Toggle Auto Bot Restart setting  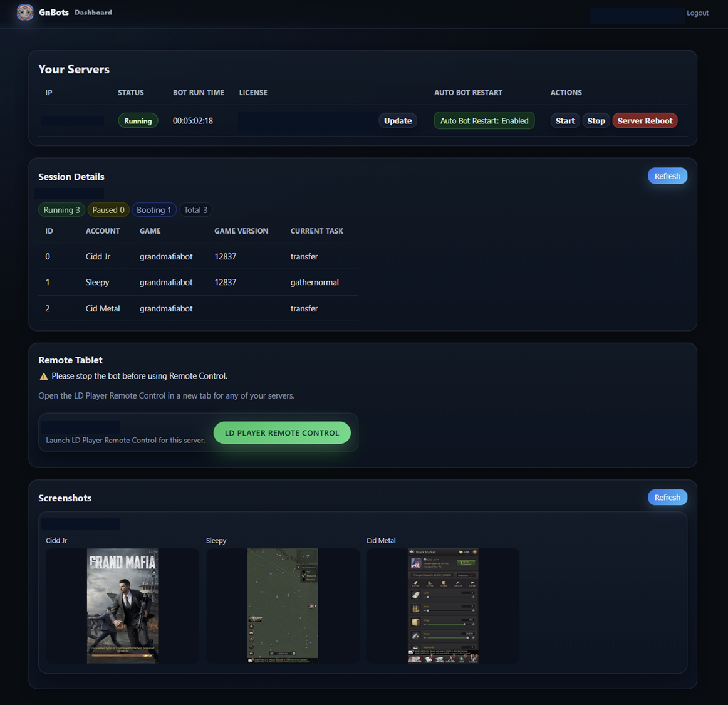coord(484,120)
